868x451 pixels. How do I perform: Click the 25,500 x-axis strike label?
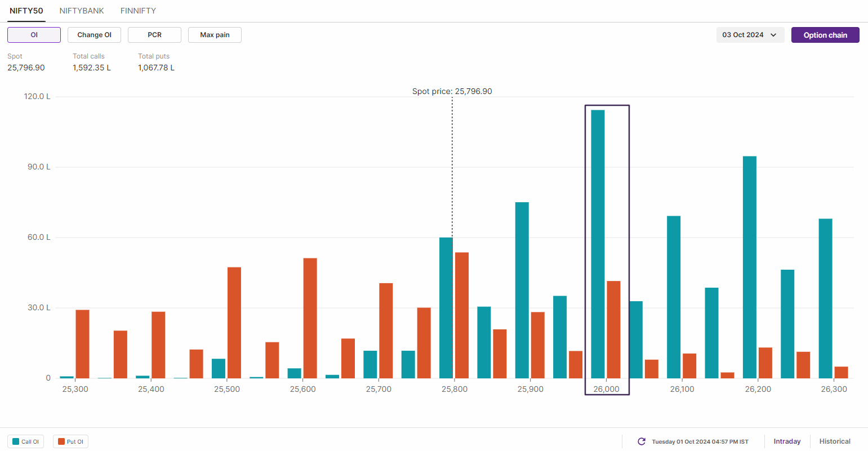227,389
